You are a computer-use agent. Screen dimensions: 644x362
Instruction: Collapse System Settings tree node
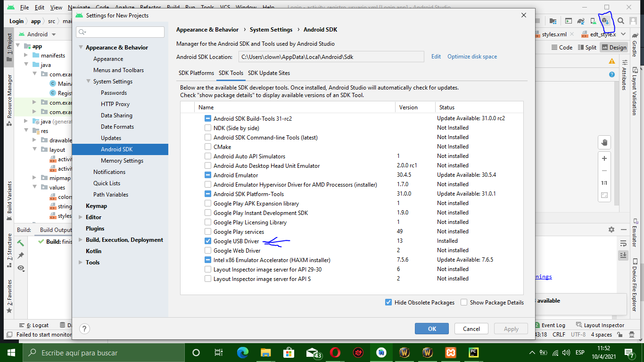tap(88, 82)
